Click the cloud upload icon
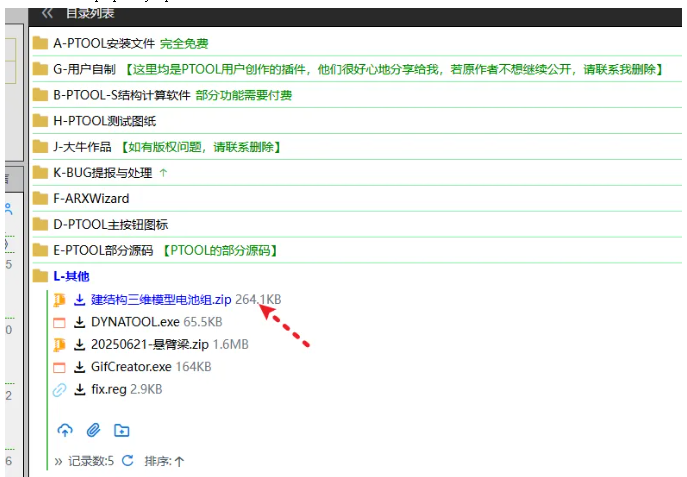687x477 pixels. [x=65, y=431]
